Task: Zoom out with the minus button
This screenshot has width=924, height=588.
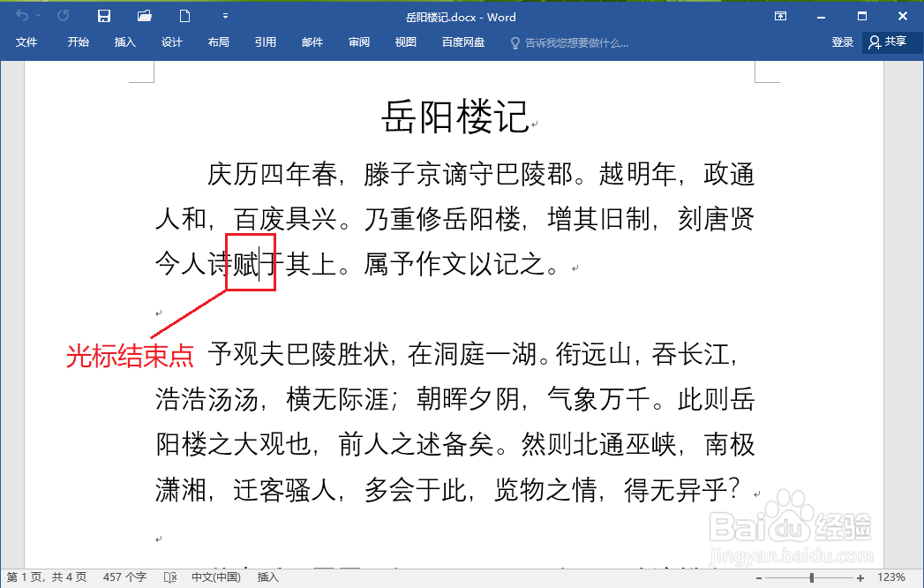Action: pos(759,578)
